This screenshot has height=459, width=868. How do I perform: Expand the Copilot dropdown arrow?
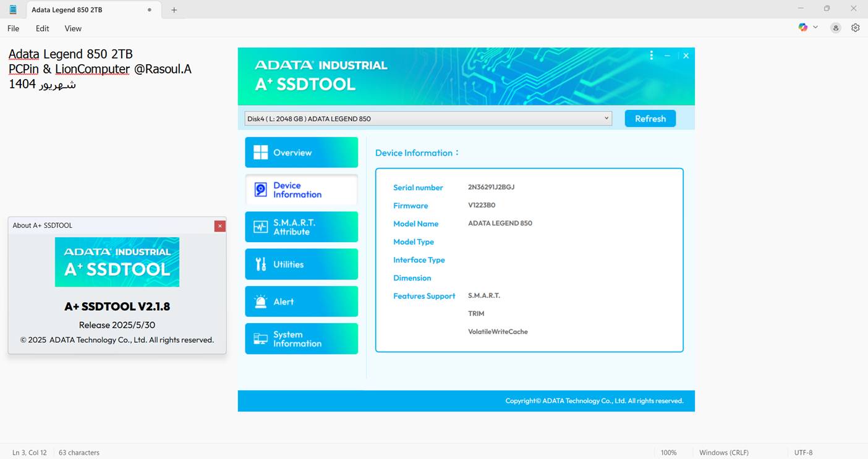coord(815,27)
